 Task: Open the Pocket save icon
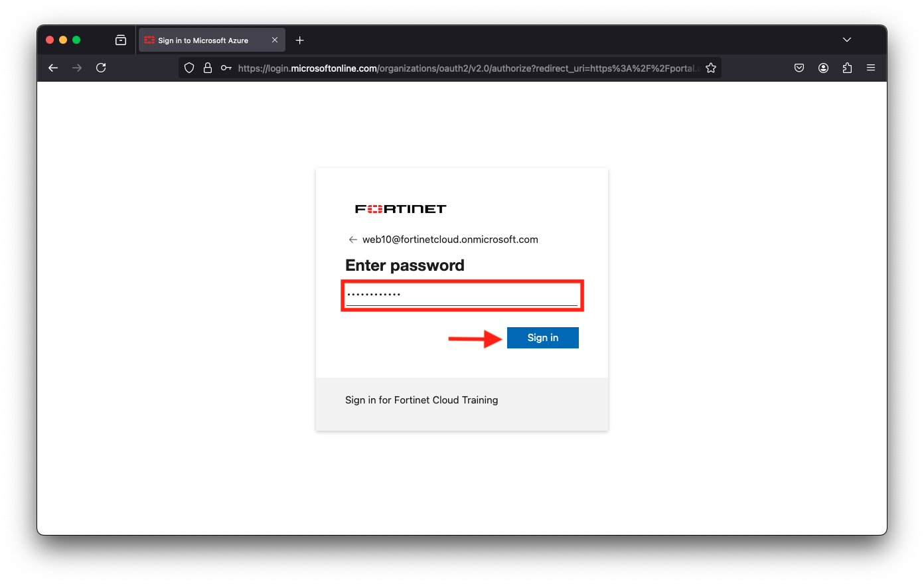(x=799, y=68)
